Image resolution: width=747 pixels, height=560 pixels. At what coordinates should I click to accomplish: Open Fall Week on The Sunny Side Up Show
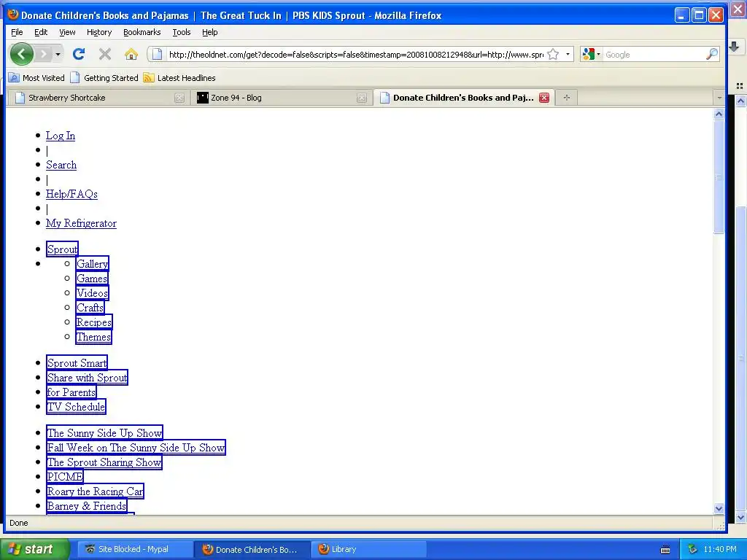click(136, 448)
